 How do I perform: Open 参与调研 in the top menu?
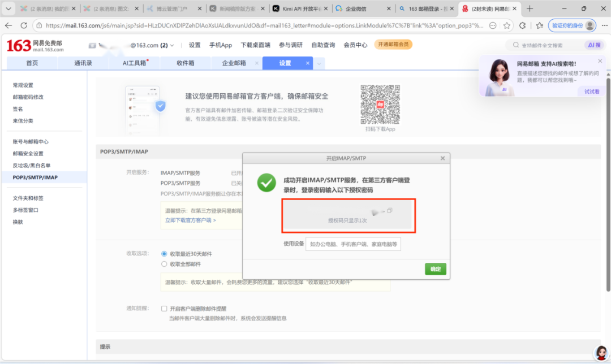(x=291, y=45)
